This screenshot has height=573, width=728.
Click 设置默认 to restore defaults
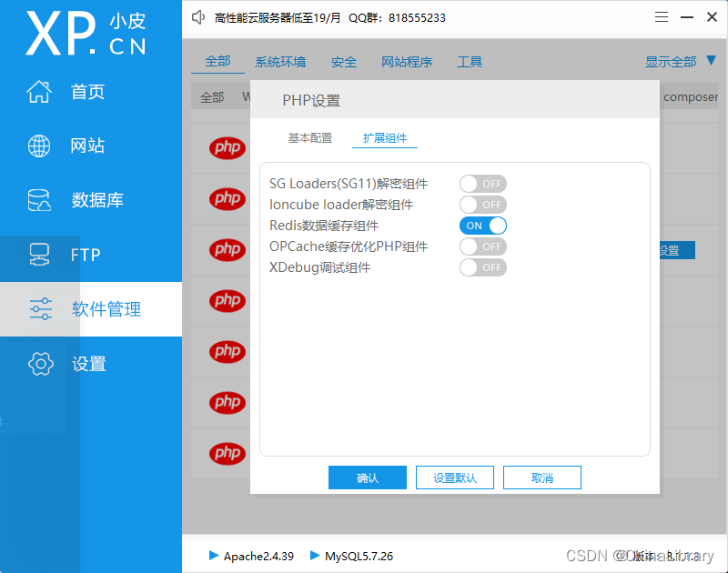(x=454, y=477)
